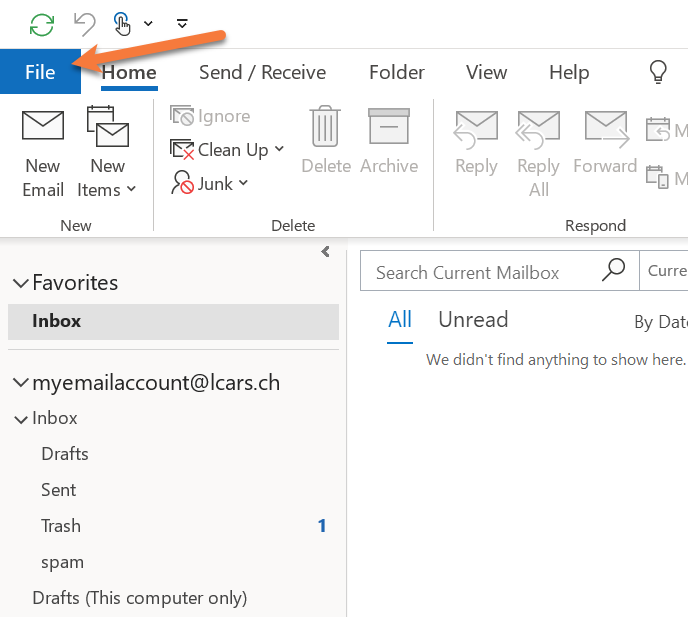Click the Archive box icon
The height and width of the screenshot is (617, 688).
389,127
